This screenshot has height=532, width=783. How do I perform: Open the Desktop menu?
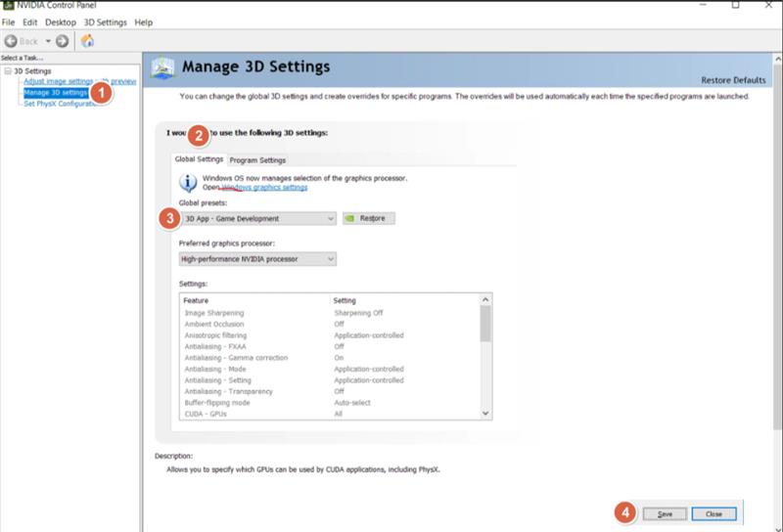tap(61, 22)
